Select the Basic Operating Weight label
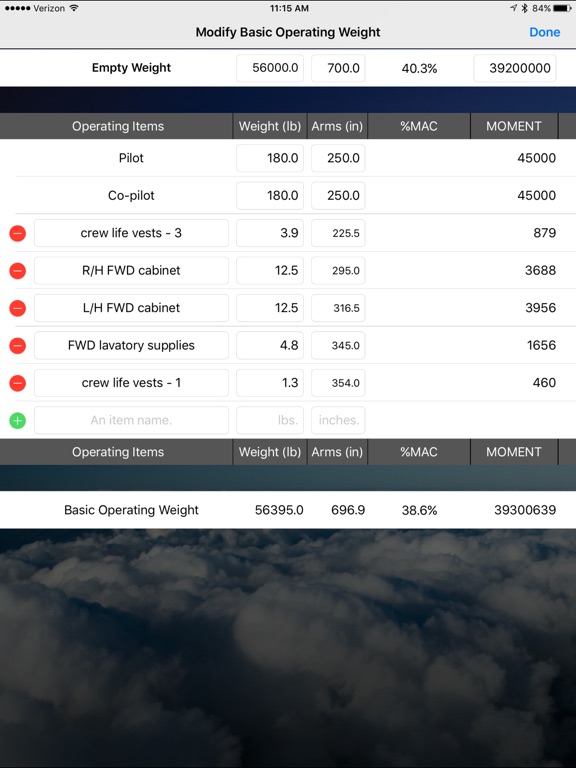Screen dimensions: 576x768 (x=131, y=510)
